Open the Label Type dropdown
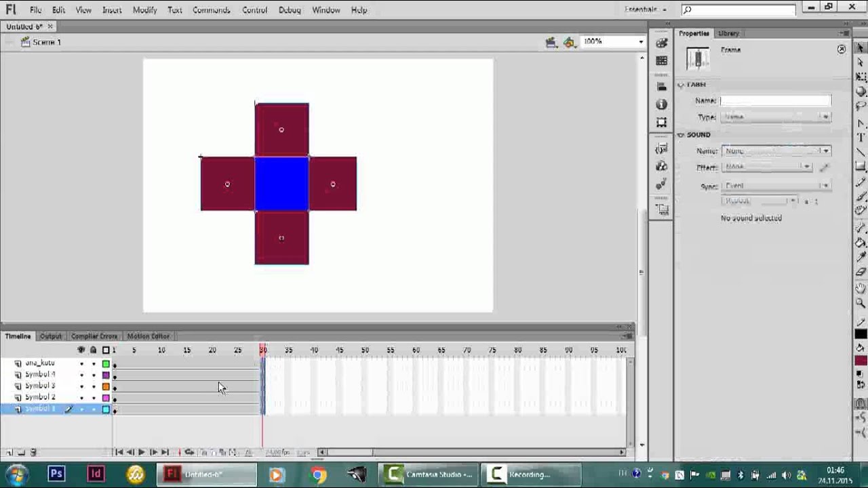 tap(775, 117)
